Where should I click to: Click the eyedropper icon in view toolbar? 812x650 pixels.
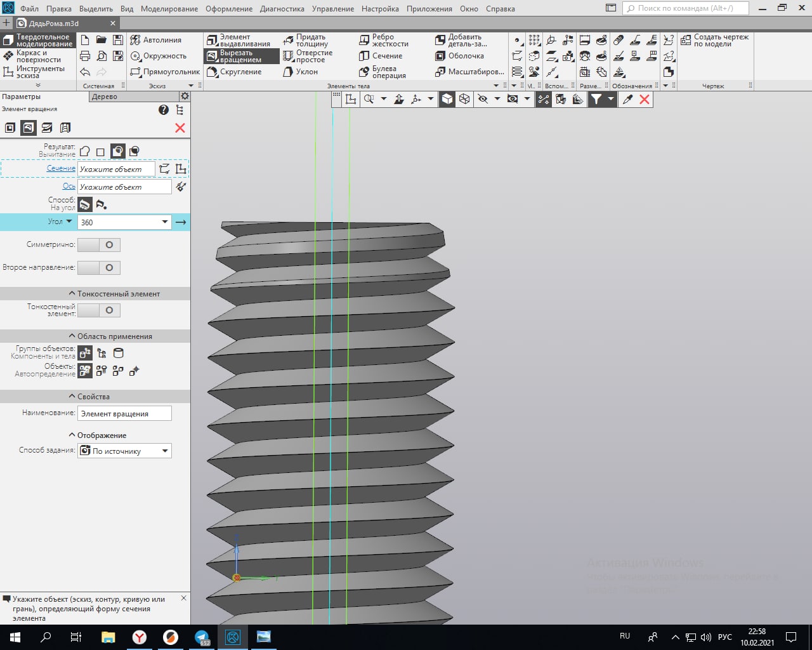627,99
